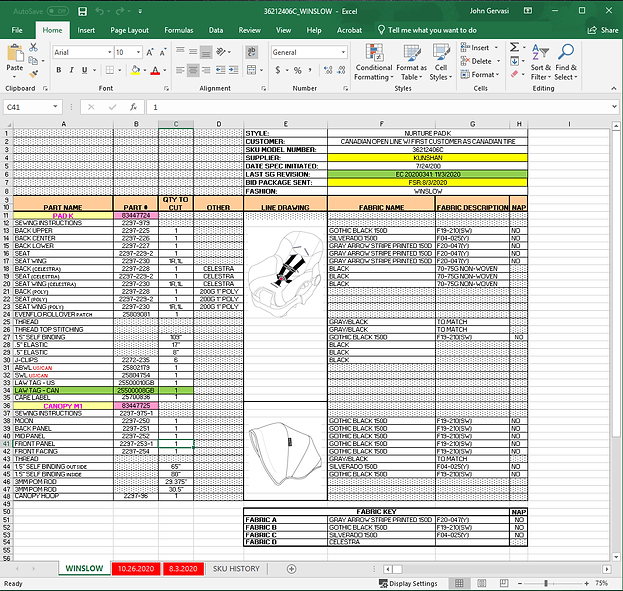
Task: Click the zoom slider handle
Action: click(546, 583)
